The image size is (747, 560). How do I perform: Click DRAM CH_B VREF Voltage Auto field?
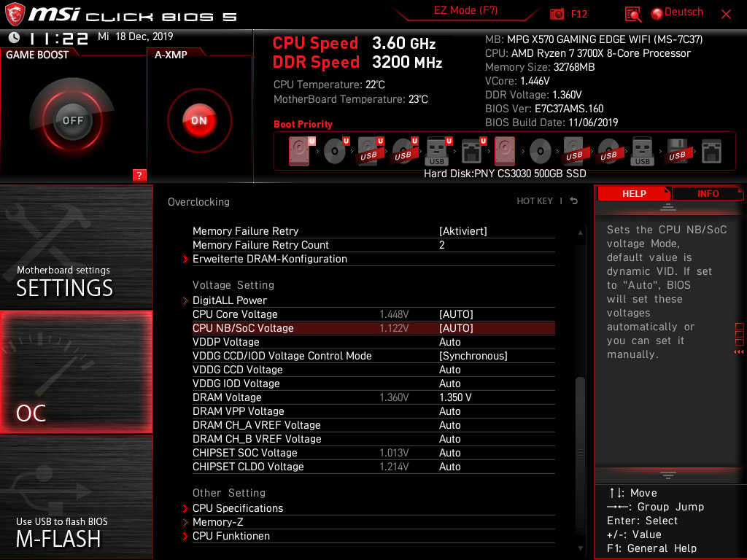pyautogui.click(x=449, y=438)
